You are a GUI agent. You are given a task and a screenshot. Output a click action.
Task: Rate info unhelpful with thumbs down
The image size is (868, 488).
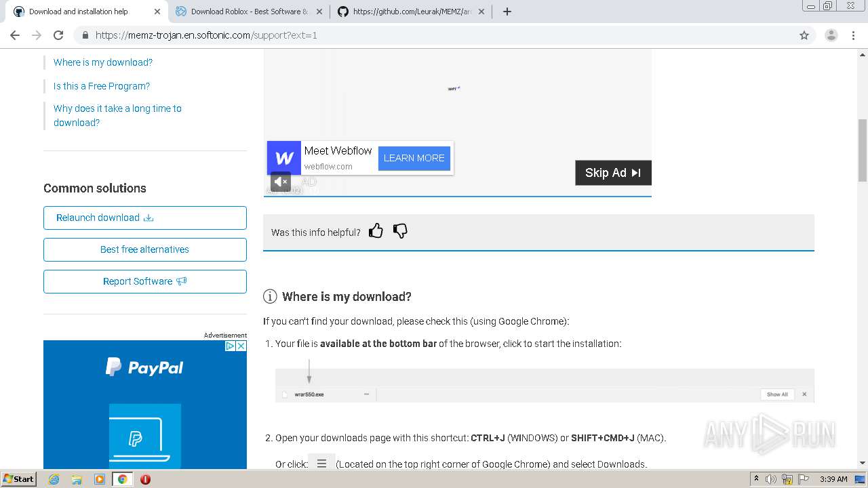point(400,231)
